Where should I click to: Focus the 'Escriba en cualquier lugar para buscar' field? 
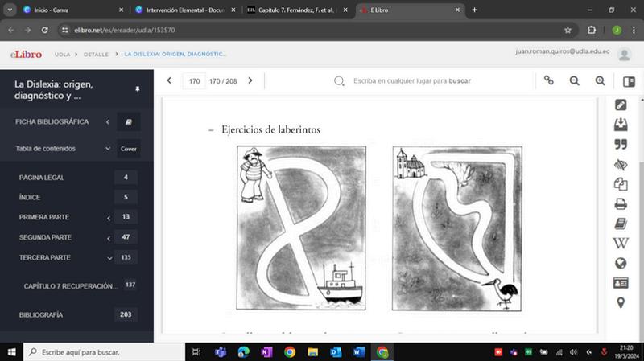tap(412, 81)
